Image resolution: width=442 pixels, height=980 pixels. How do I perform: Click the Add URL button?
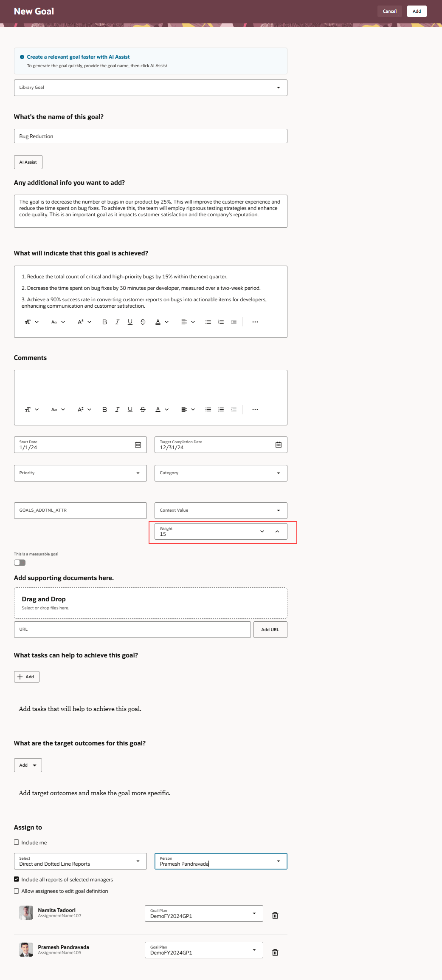[270, 630]
